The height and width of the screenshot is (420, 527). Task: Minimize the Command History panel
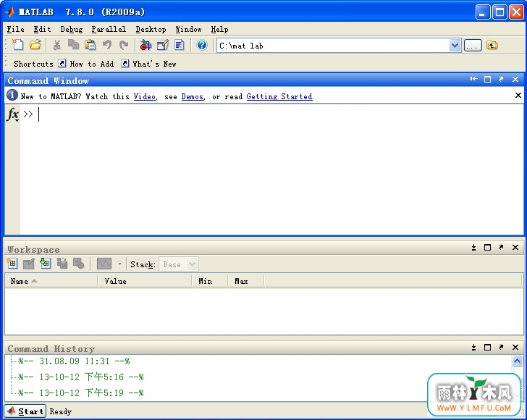pyautogui.click(x=473, y=347)
